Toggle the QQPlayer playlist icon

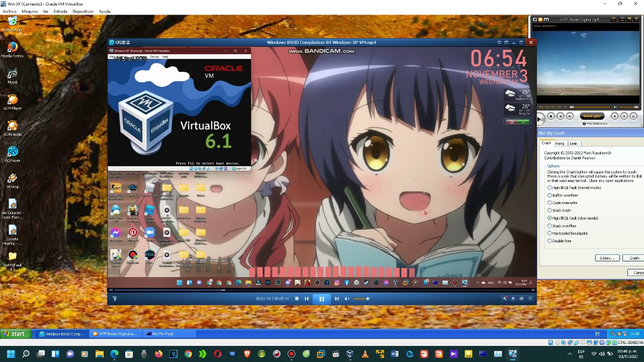[530, 299]
